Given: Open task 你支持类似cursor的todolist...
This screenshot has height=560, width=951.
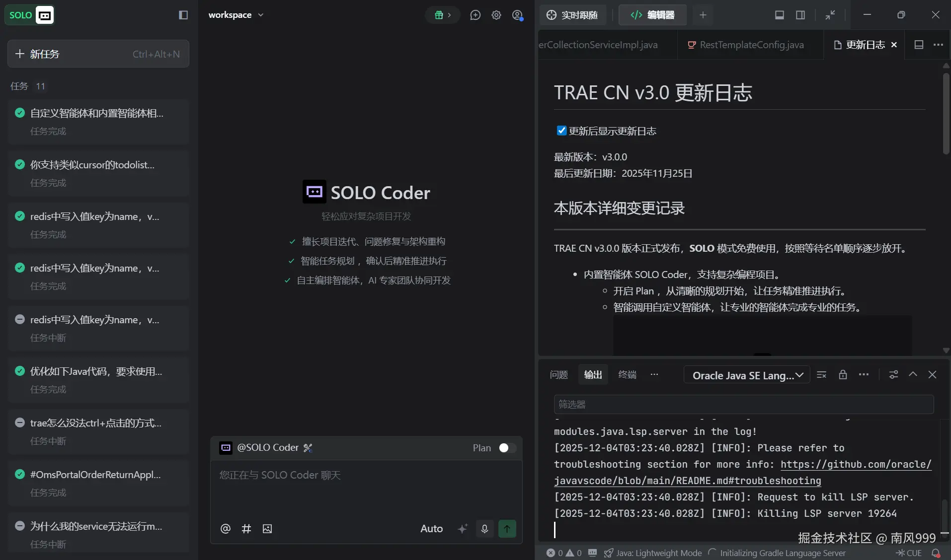Looking at the screenshot, I should 98,173.
